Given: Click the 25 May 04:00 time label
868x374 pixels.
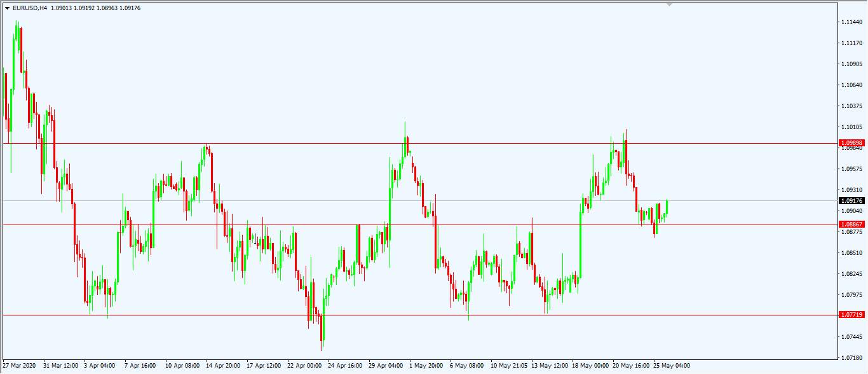Looking at the screenshot, I should click(x=671, y=366).
